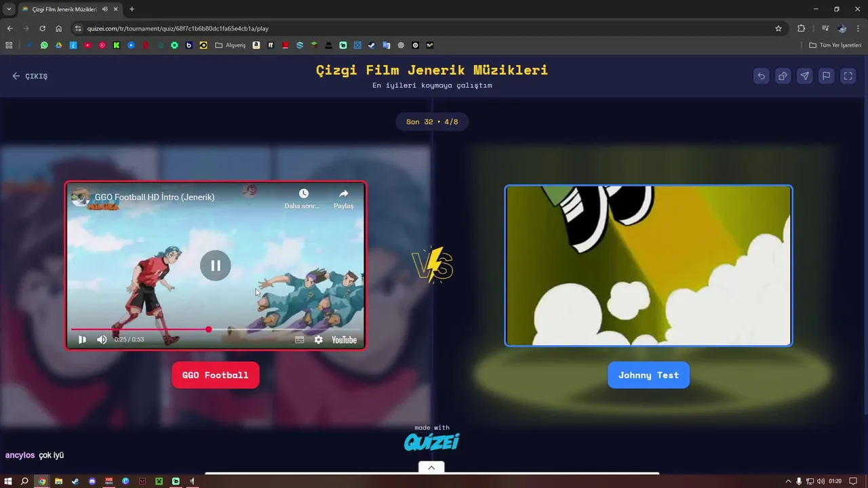Open the video on YouTube via logo
This screenshot has width=868, height=488.
[344, 340]
